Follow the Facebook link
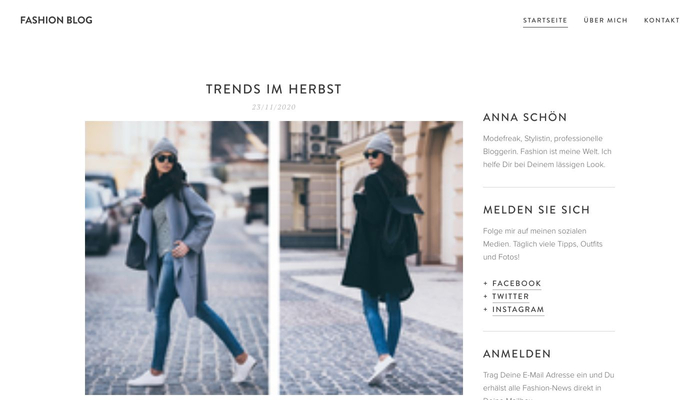 517,283
